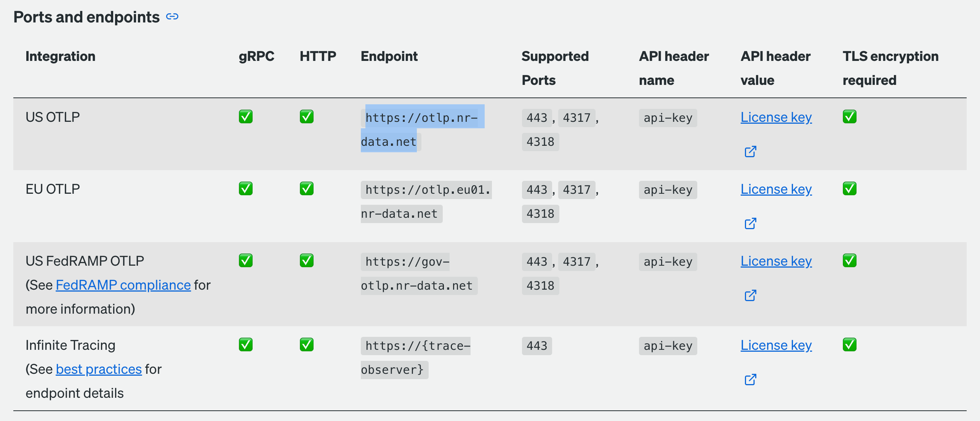Click external-link icon in EU OTLP row
980x421 pixels.
[750, 223]
